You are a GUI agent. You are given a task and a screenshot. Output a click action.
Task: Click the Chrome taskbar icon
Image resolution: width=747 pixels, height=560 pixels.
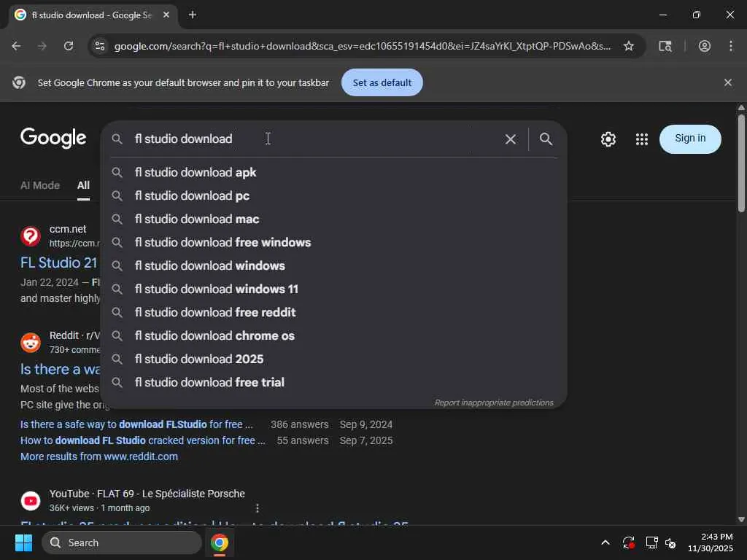(x=220, y=542)
